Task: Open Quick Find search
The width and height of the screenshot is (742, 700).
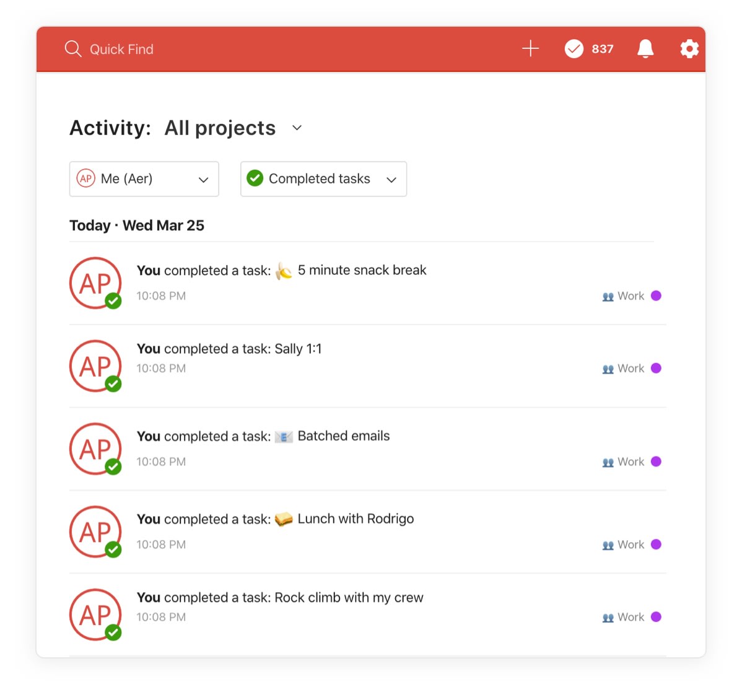Action: (121, 49)
